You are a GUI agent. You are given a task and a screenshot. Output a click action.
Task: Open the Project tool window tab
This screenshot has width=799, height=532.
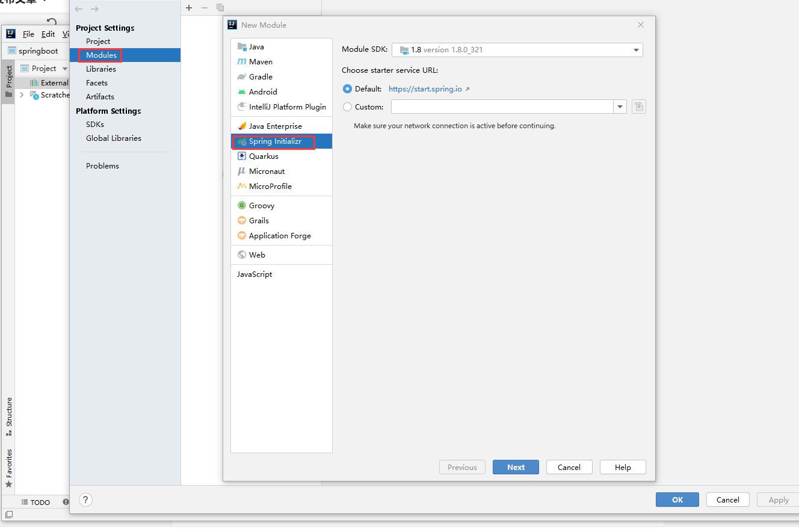coord(8,81)
